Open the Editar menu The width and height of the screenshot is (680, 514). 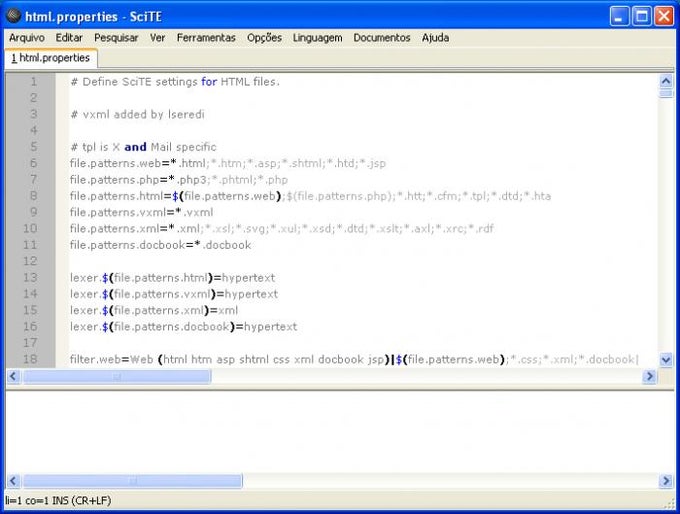click(69, 38)
